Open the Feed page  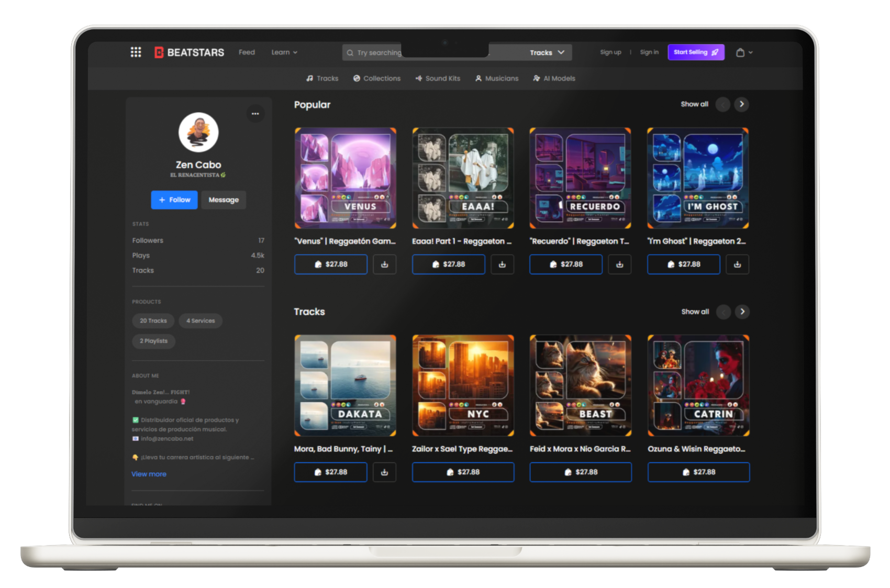coord(247,52)
